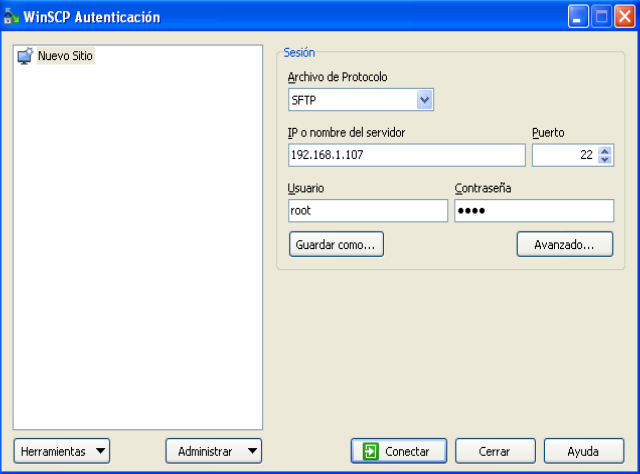Screen dimensions: 640x474
Task: Open the Avanzado... settings button
Action: [565, 244]
